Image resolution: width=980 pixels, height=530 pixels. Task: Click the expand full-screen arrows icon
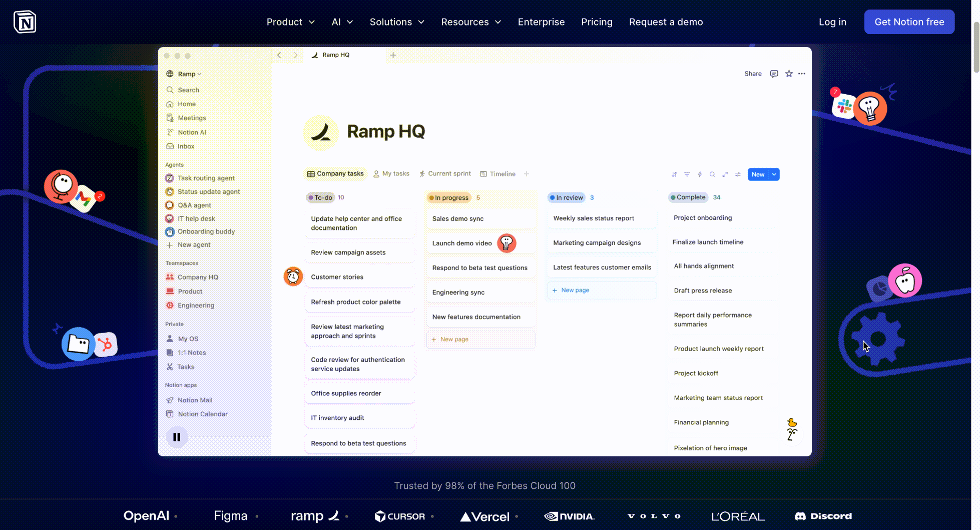click(725, 174)
